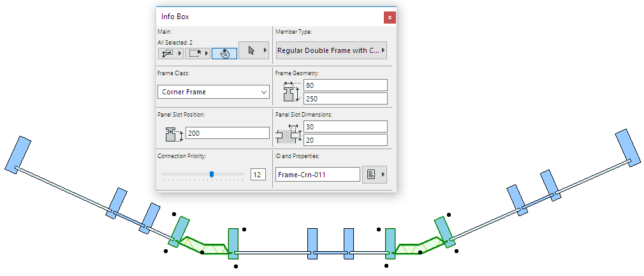The image size is (644, 276).
Task: Activate the Arrow tool icon
Action: coord(251,50)
